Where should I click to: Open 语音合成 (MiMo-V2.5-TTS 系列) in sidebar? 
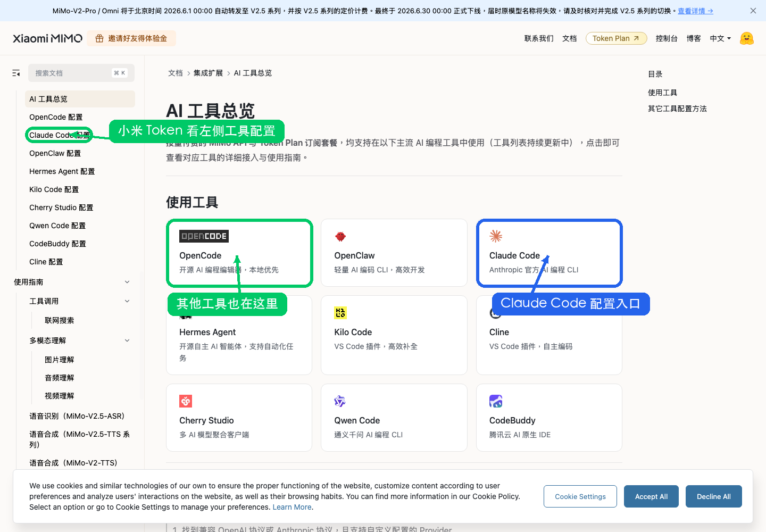(80, 439)
